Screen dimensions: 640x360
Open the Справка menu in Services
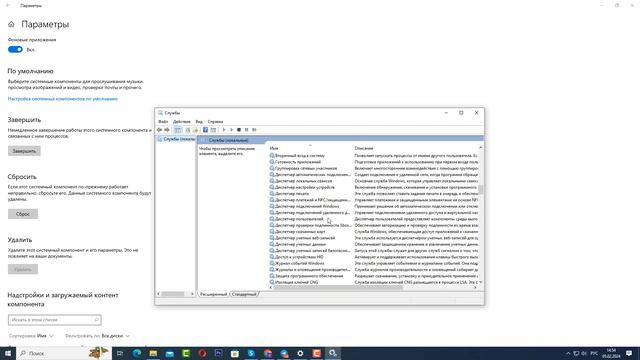click(x=215, y=122)
